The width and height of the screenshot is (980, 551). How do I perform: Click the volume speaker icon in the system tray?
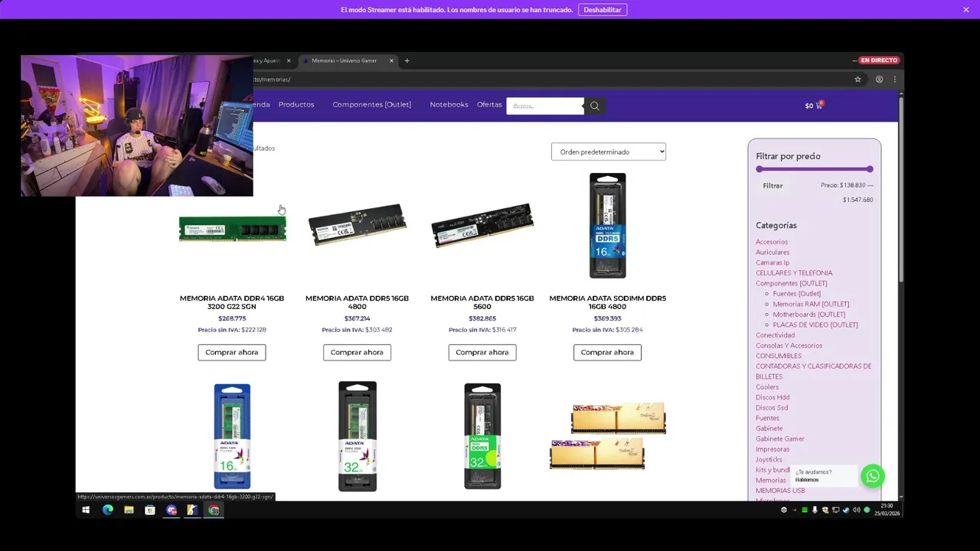coord(856,510)
